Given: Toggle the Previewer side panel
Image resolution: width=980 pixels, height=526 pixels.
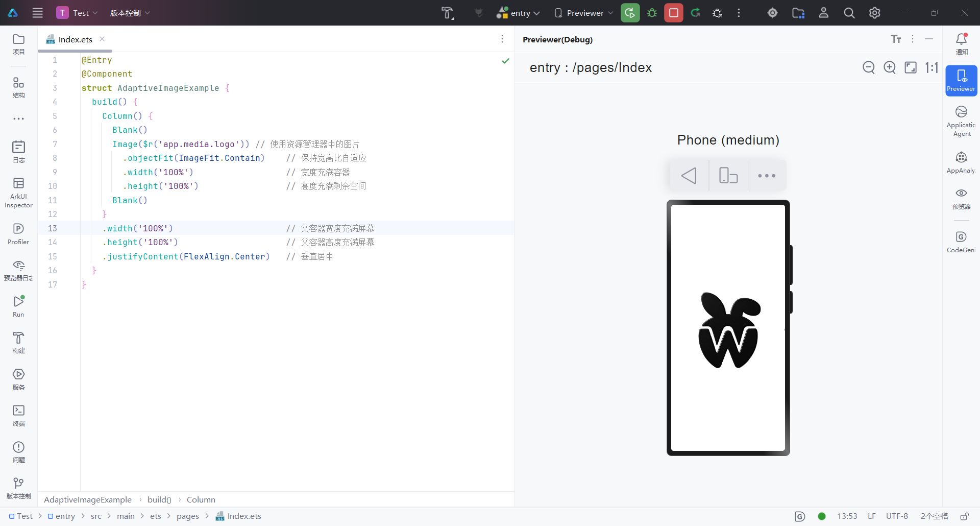Looking at the screenshot, I should tap(962, 81).
